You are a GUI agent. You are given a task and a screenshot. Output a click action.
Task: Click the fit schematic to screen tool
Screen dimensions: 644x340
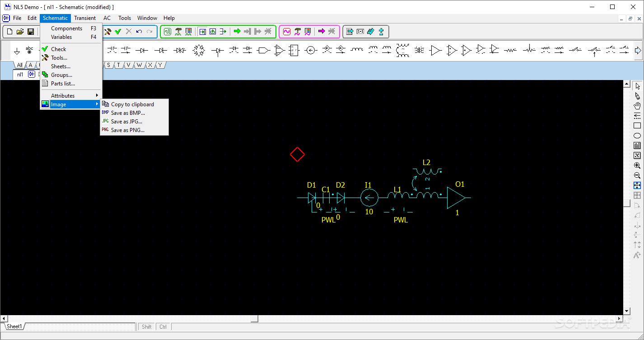637,185
